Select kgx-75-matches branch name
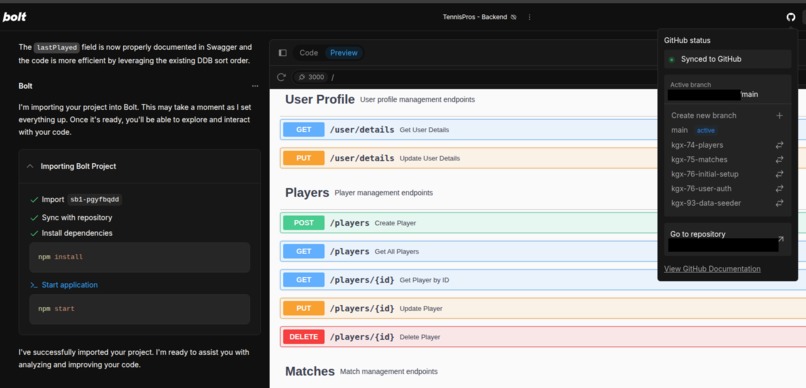The height and width of the screenshot is (388, 806). (699, 159)
